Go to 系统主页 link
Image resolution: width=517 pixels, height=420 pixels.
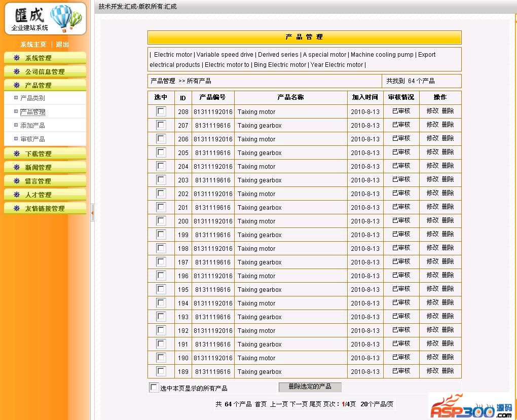coord(33,45)
